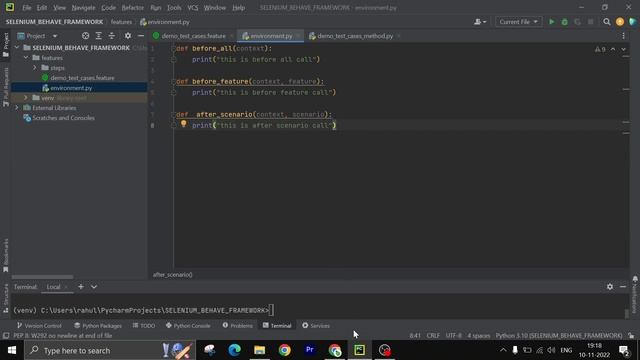The width and height of the screenshot is (640, 360).
Task: Switch to demo_test_cases.feature tab
Action: [193, 36]
